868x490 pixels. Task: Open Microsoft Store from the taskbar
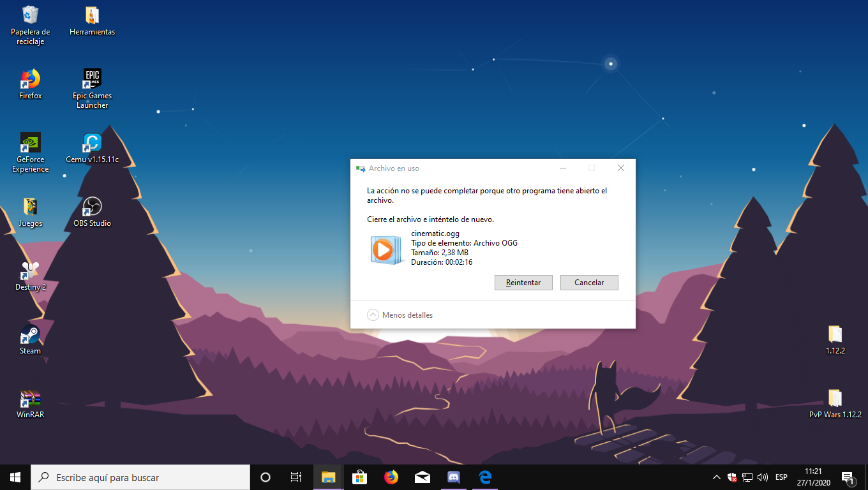359,477
